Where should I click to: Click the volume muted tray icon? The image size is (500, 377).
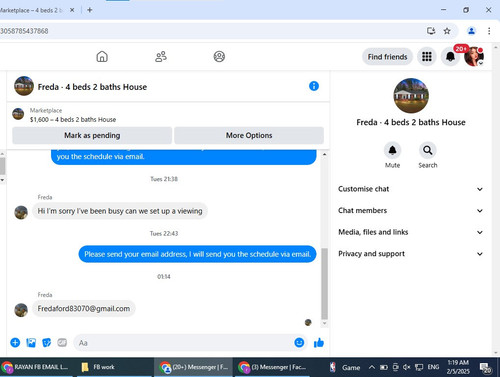pyautogui.click(x=407, y=367)
